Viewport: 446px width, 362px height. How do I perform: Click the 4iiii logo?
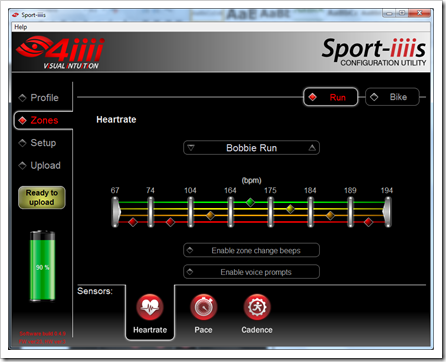(60, 52)
